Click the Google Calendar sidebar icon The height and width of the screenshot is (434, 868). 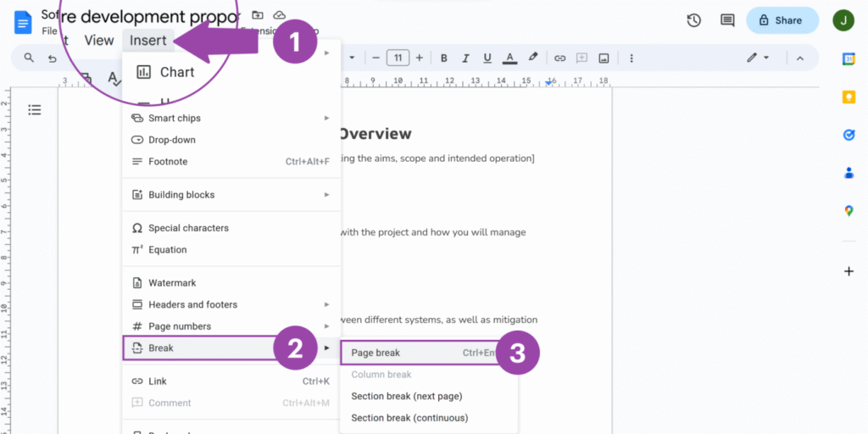tap(849, 58)
